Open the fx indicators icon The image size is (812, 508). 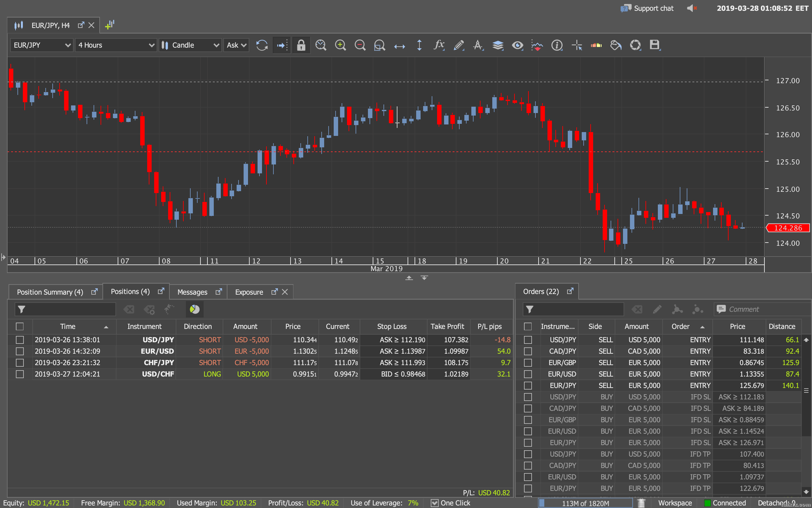(439, 45)
